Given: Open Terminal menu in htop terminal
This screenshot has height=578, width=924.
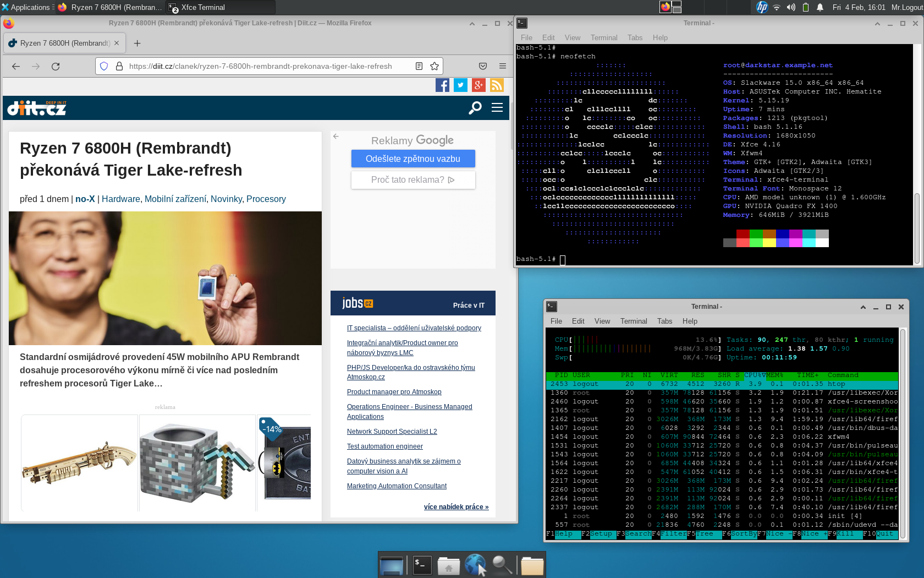Looking at the screenshot, I should click(634, 321).
